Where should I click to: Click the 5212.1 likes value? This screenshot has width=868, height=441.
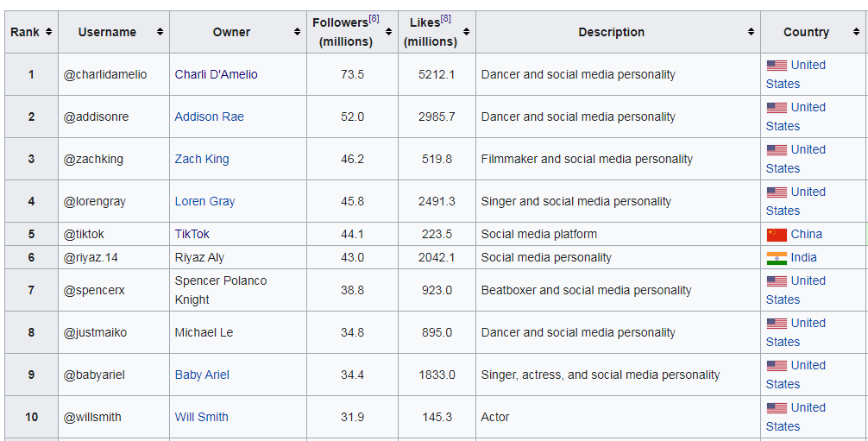437,74
